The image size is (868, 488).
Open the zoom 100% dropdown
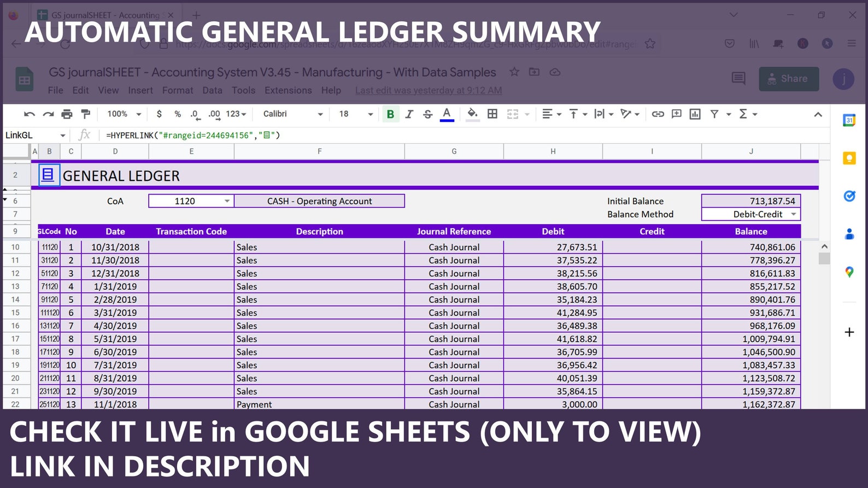pos(124,114)
